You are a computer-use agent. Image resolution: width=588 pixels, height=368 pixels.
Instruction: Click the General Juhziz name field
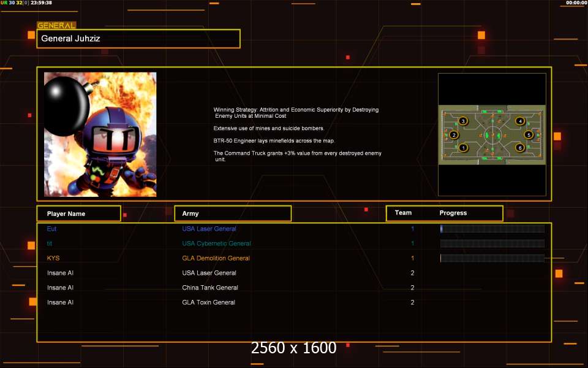pyautogui.click(x=138, y=39)
